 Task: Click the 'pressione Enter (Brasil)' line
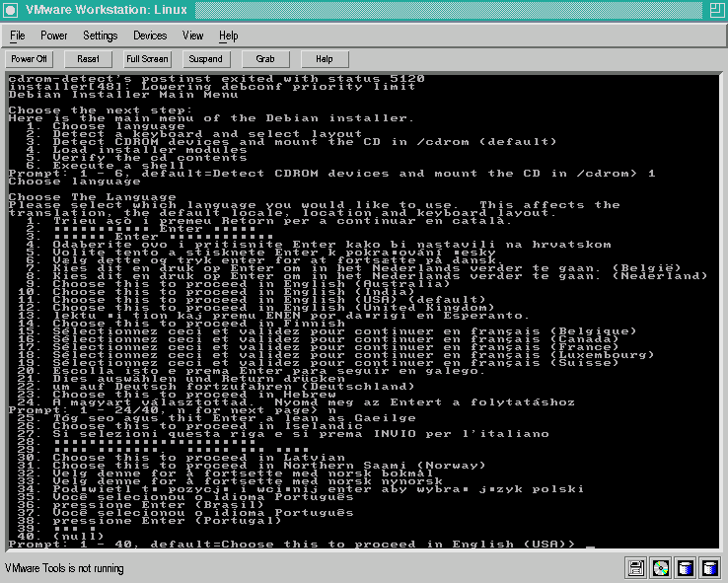[141, 504]
